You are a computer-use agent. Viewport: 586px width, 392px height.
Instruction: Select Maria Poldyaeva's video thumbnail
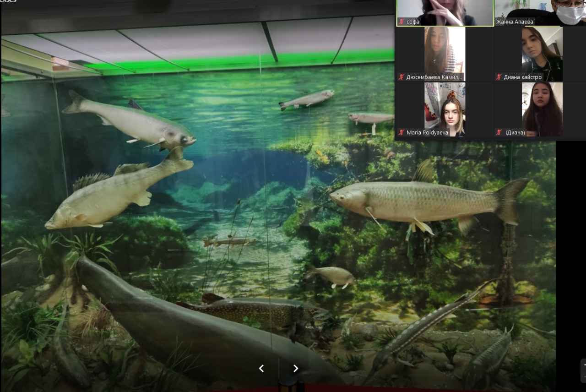[445, 106]
